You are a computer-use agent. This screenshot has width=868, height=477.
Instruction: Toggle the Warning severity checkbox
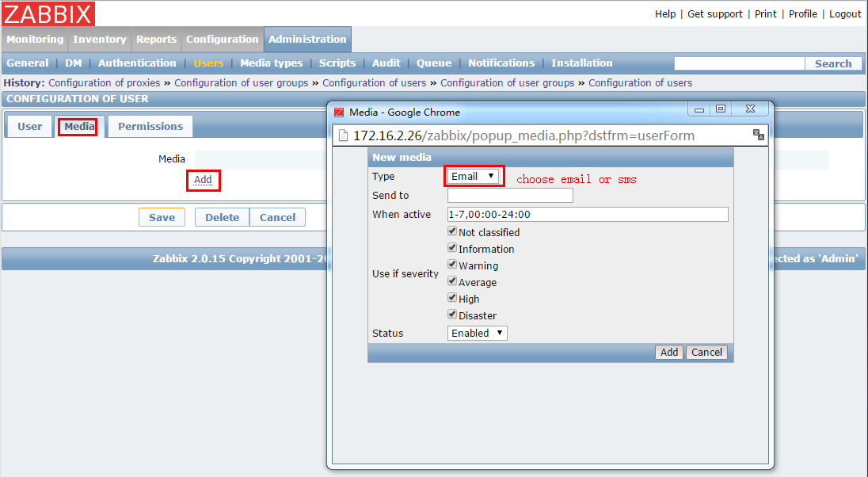pos(452,265)
